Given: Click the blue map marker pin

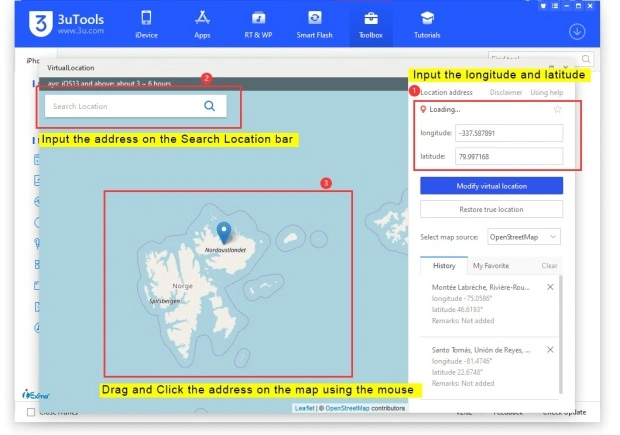Looking at the screenshot, I should [224, 233].
